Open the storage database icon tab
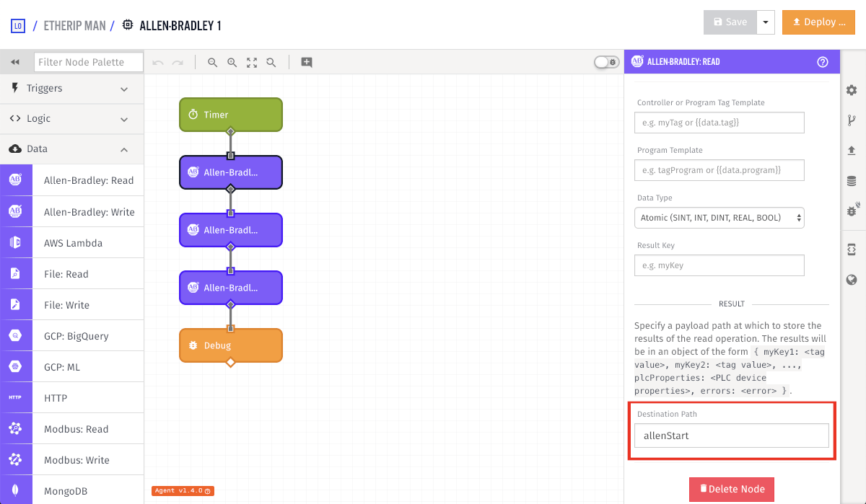This screenshot has width=866, height=504. [852, 181]
